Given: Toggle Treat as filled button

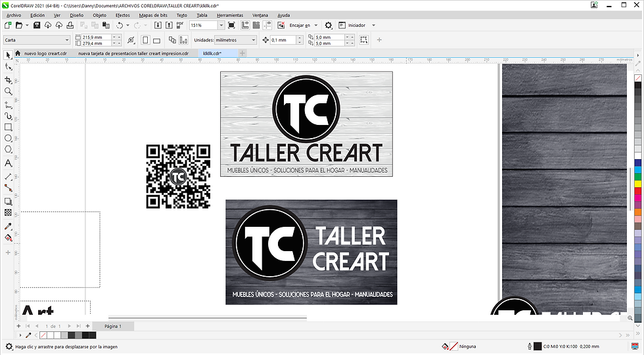Looking at the screenshot, I should (x=363, y=40).
